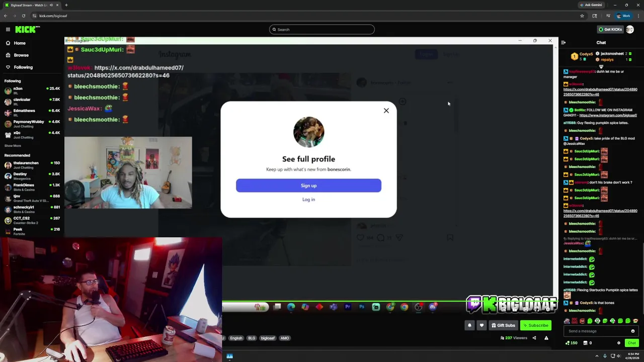Open xQc channel in sidebar
This screenshot has width=644, height=362.
click(x=32, y=135)
